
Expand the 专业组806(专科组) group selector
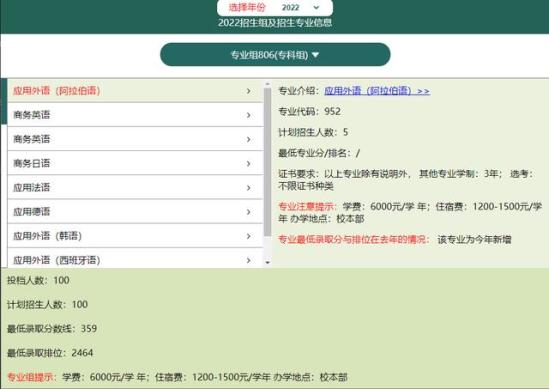pyautogui.click(x=275, y=55)
